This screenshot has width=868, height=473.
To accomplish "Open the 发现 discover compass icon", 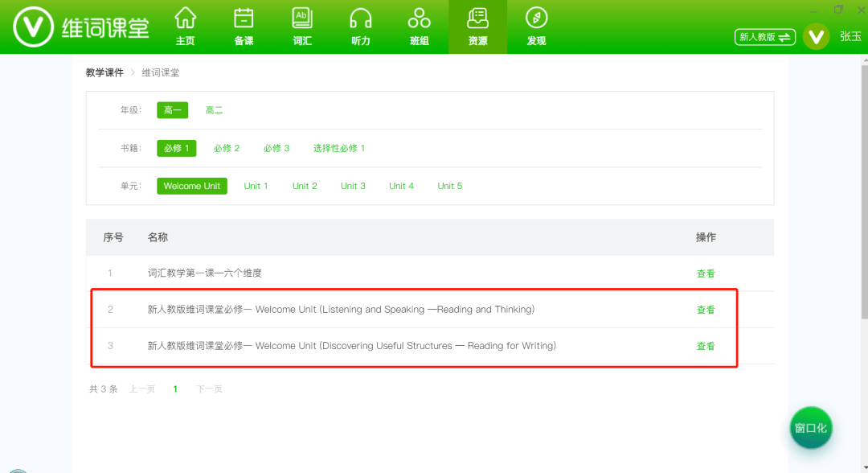I will point(536,24).
